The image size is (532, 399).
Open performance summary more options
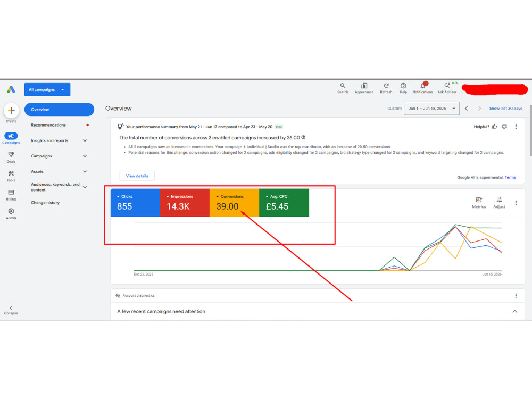pos(516,127)
